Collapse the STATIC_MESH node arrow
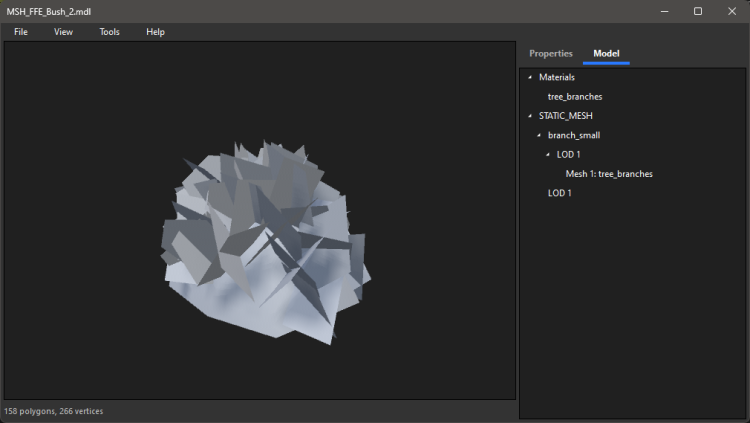The width and height of the screenshot is (750, 423). coord(530,116)
